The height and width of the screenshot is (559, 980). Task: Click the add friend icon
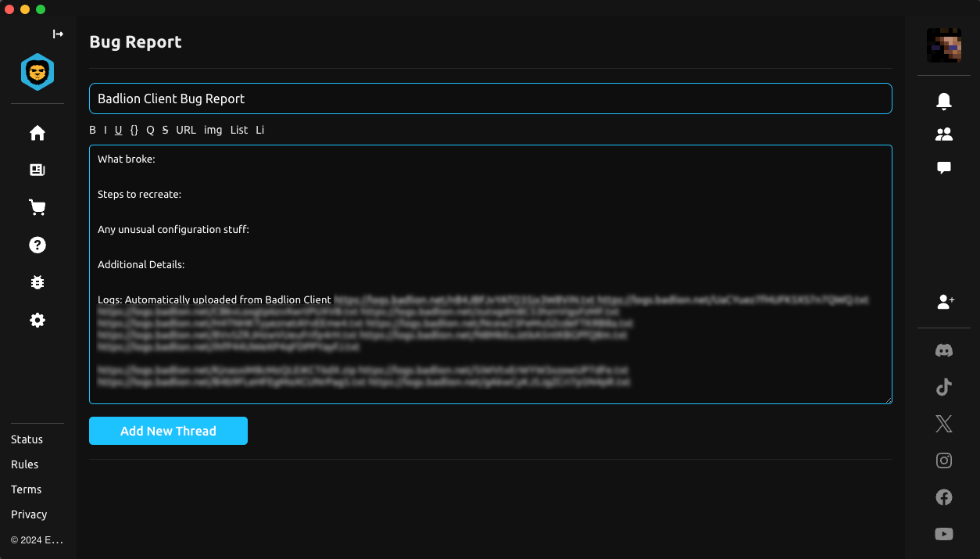(x=945, y=301)
